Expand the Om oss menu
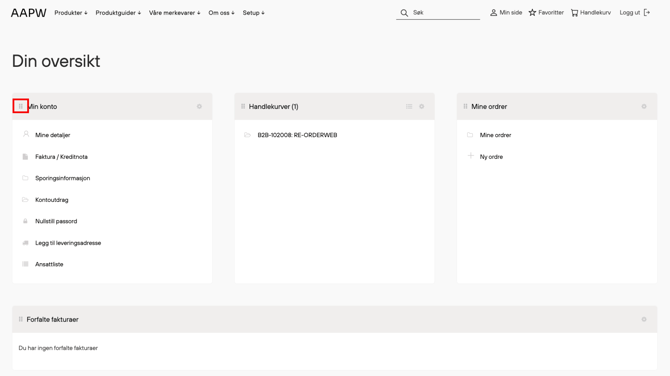This screenshot has height=376, width=670. tap(221, 13)
